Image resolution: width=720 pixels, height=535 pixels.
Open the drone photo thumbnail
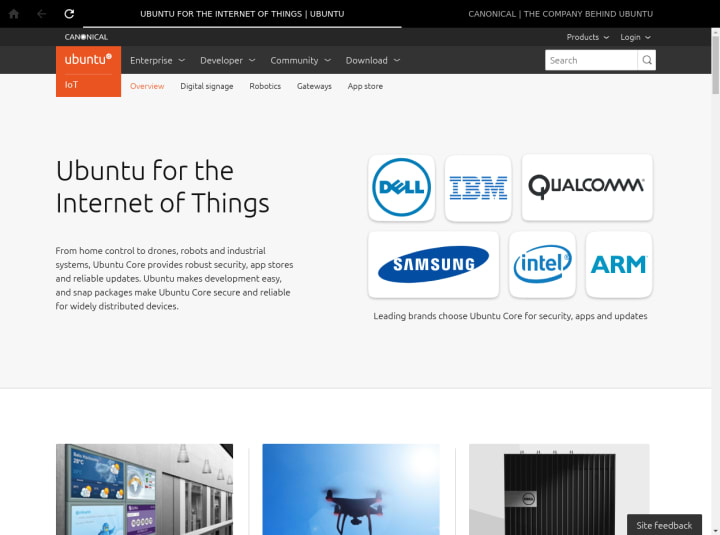351,489
